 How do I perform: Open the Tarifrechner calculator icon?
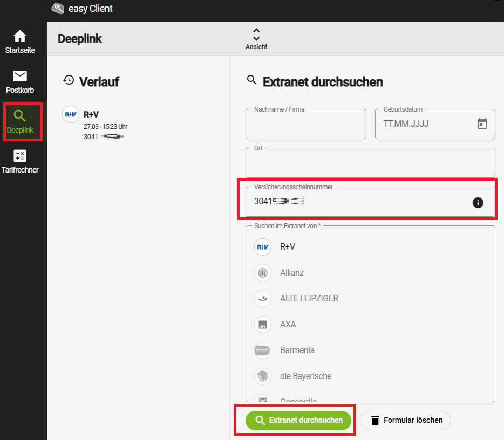tap(20, 156)
